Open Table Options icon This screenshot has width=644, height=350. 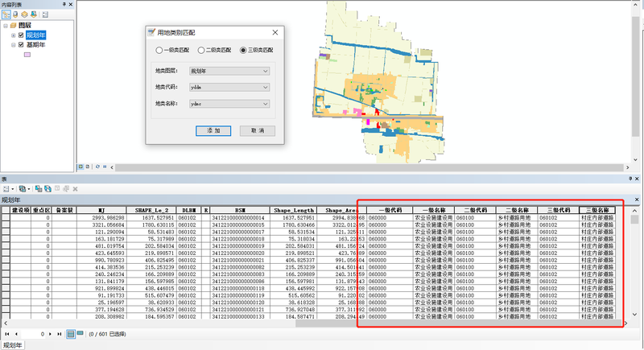click(6, 189)
